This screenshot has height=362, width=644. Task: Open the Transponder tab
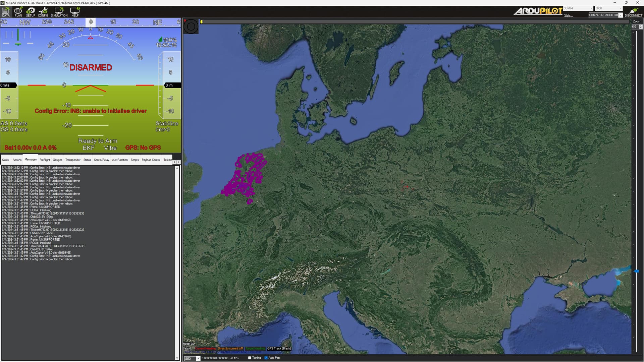click(73, 160)
